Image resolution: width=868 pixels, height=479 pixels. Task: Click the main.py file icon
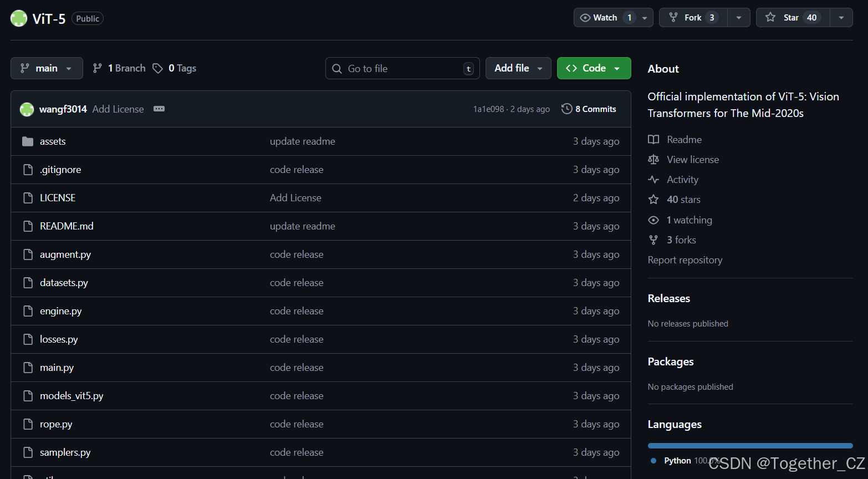28,368
